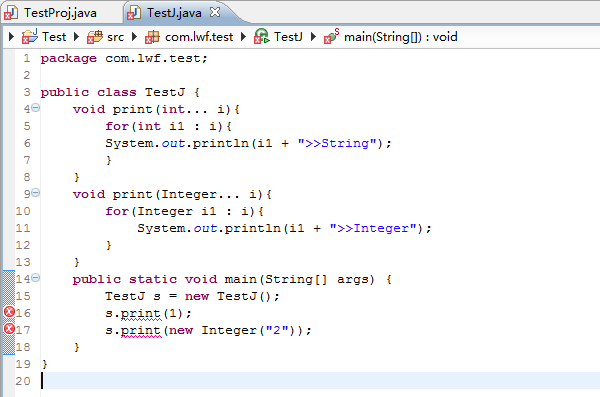Image resolution: width=600 pixels, height=397 pixels.
Task: Expand the breadcrumb arrow before src
Action: 76,37
